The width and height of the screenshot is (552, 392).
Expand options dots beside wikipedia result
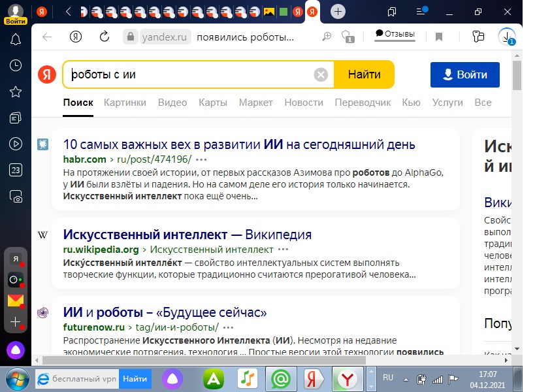tap(283, 250)
